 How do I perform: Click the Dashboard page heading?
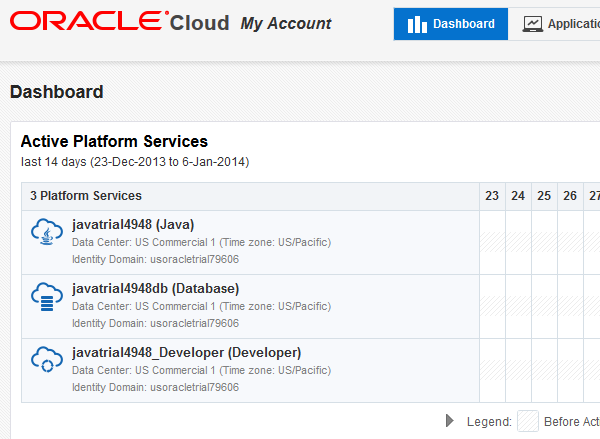click(x=57, y=92)
